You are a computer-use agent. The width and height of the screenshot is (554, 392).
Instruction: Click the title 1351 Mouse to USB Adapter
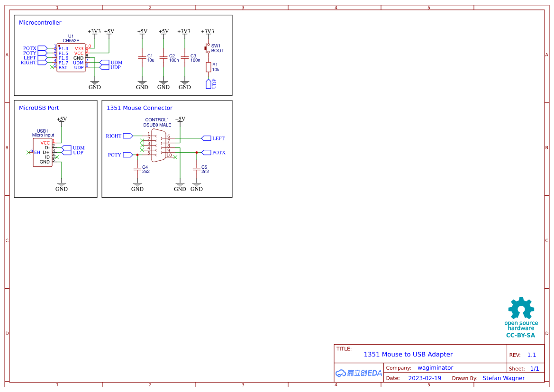(409, 354)
